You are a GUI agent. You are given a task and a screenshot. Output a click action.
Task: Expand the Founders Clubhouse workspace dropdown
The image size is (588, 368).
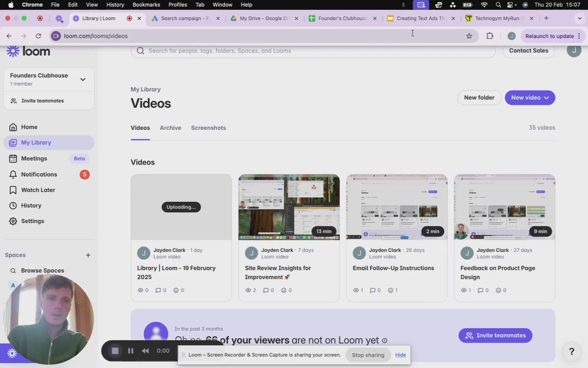pos(83,79)
